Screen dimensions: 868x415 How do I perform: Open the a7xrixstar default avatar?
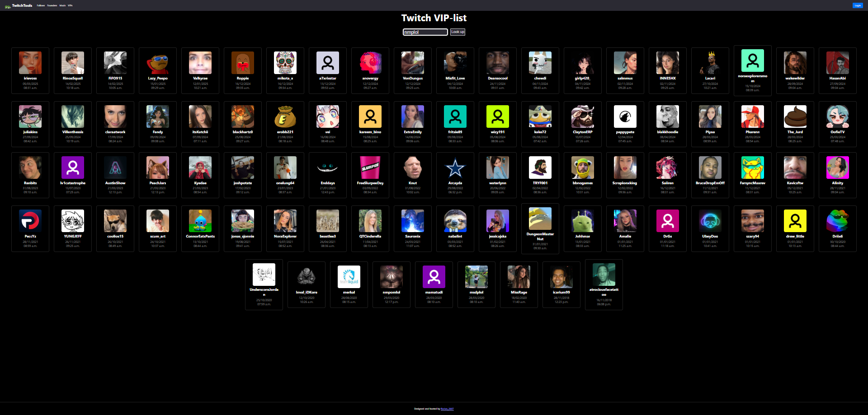click(x=328, y=63)
